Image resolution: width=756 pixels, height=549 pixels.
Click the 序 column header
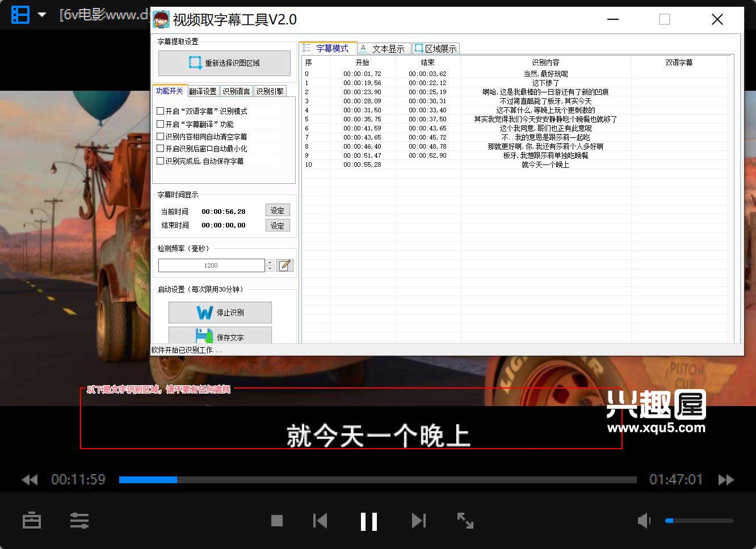pos(316,62)
